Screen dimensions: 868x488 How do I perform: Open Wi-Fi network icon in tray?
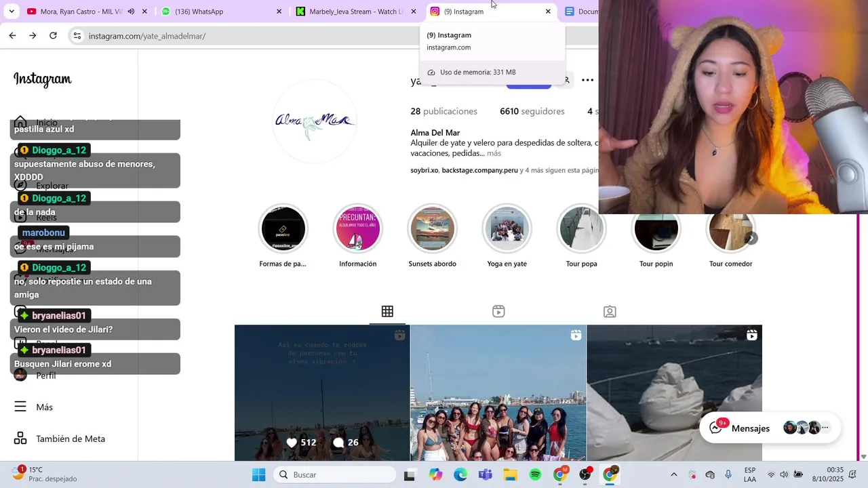771,475
